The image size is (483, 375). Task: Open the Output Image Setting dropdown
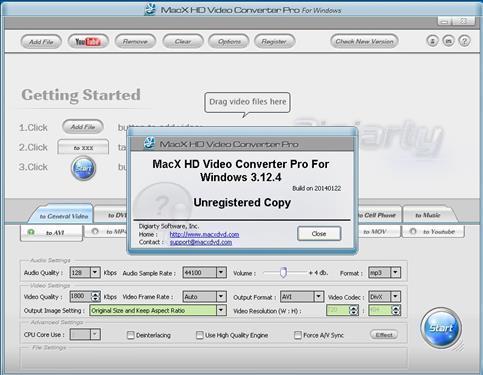click(x=221, y=310)
